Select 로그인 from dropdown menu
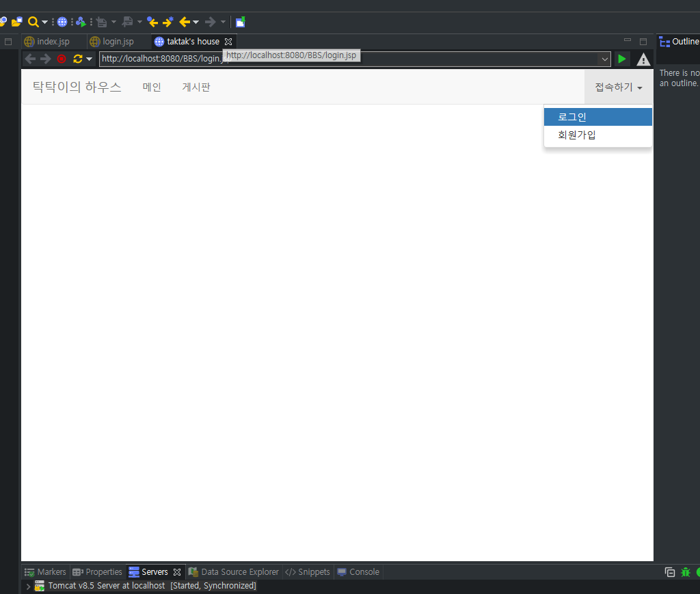Viewport: 700px width, 594px height. (x=597, y=117)
